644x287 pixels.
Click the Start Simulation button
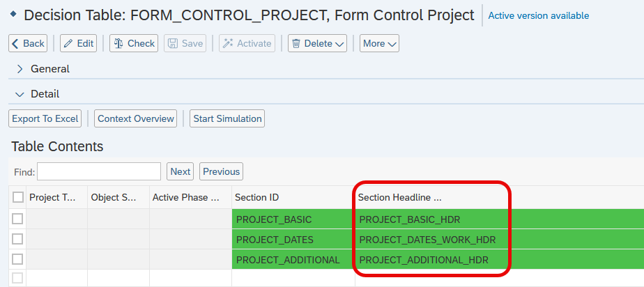click(227, 118)
